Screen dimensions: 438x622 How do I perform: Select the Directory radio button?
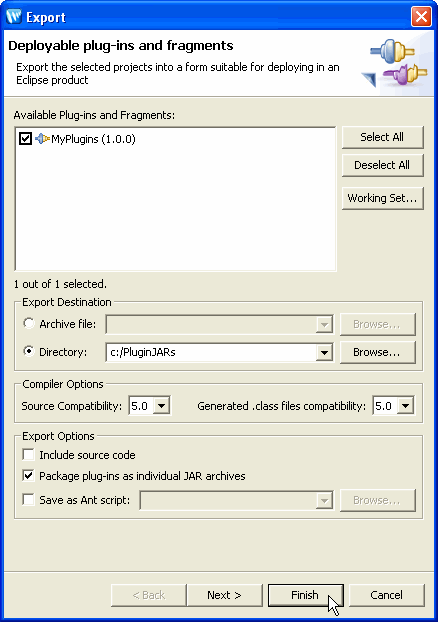[29, 351]
